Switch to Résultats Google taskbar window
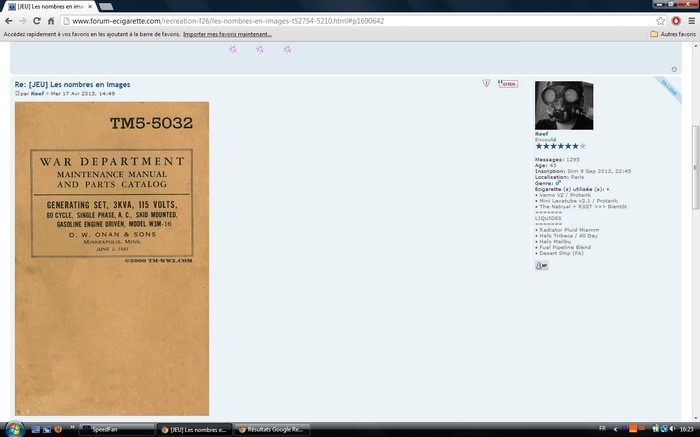The width and height of the screenshot is (700, 437). [272, 429]
